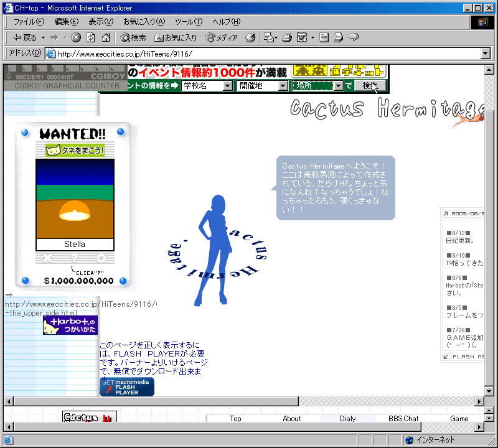Click the IE icon in the title bar

point(8,8)
